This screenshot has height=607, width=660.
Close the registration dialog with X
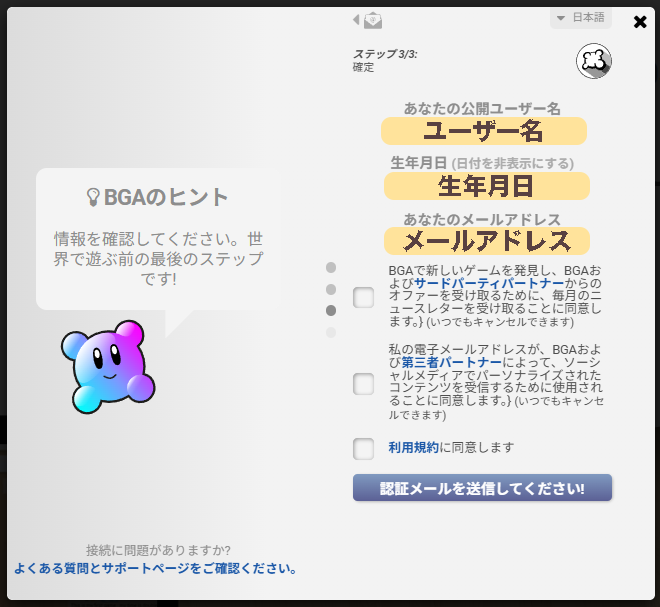tap(640, 22)
